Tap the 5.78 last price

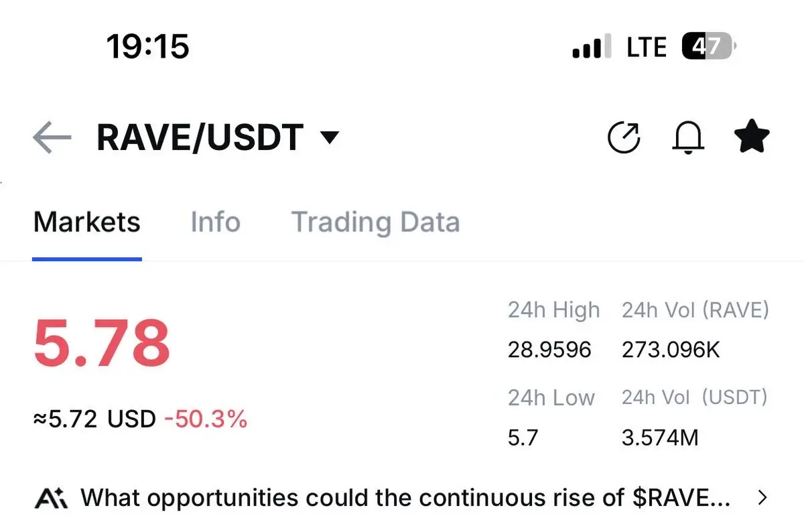pos(102,343)
